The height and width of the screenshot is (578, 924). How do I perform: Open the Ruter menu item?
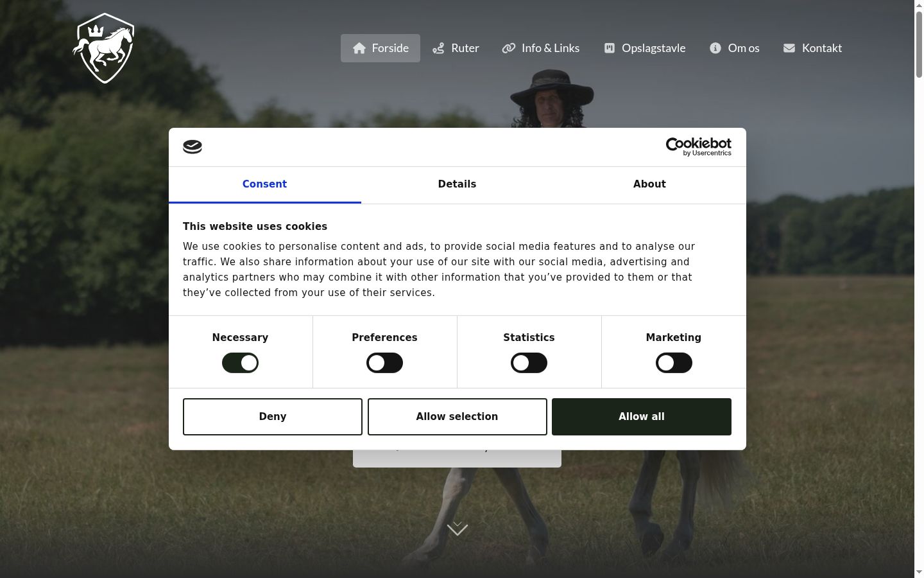456,48
